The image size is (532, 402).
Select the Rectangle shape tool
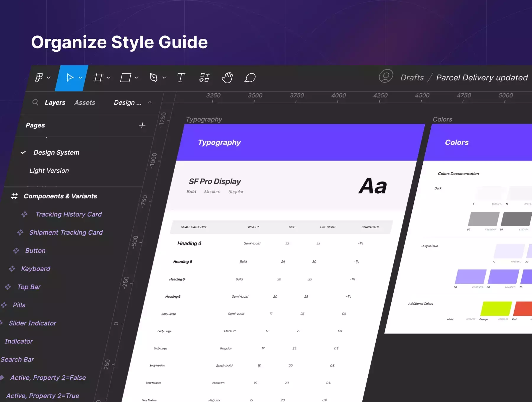point(126,78)
